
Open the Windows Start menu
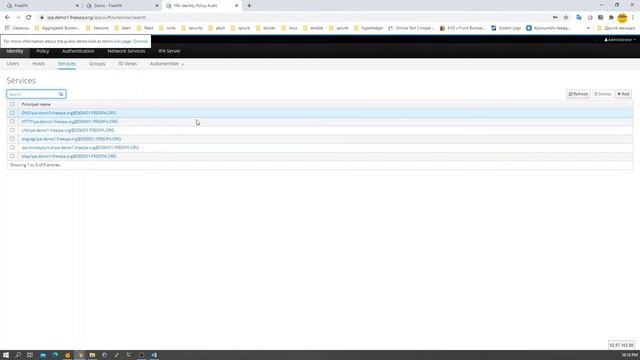6,355
